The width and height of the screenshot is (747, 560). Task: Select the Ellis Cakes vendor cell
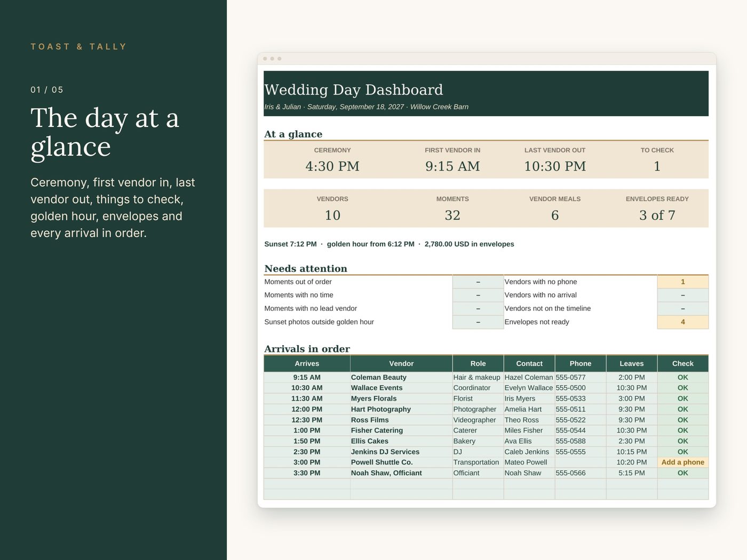(401, 442)
